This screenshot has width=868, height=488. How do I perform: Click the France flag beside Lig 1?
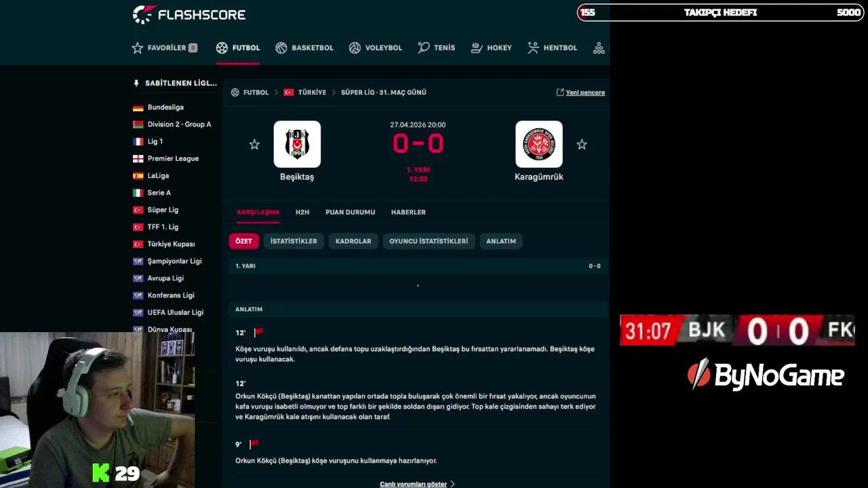tap(138, 142)
